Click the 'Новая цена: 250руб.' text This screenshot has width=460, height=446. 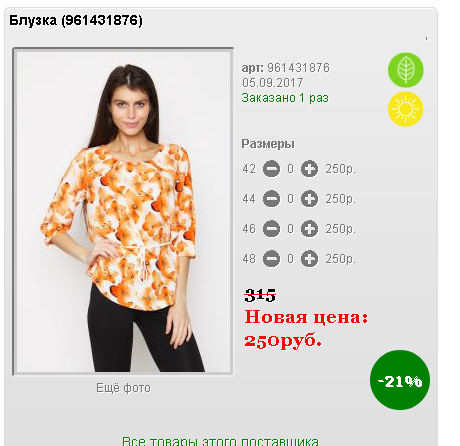(306, 329)
